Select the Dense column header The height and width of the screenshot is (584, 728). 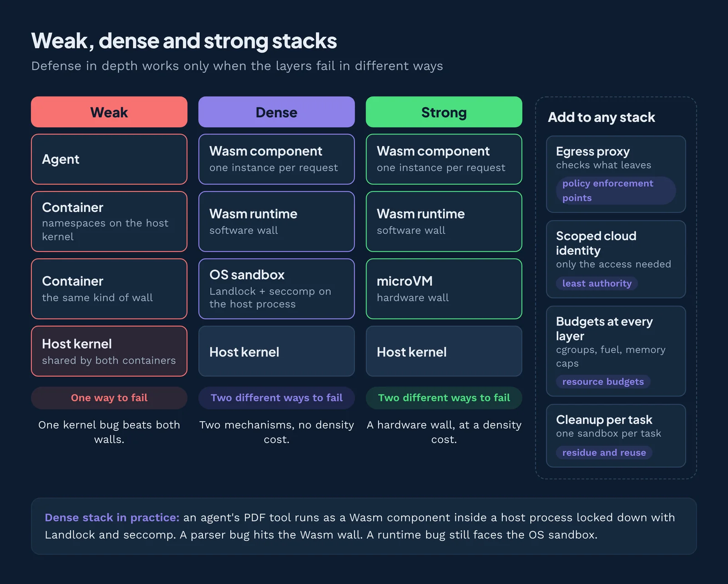click(277, 112)
